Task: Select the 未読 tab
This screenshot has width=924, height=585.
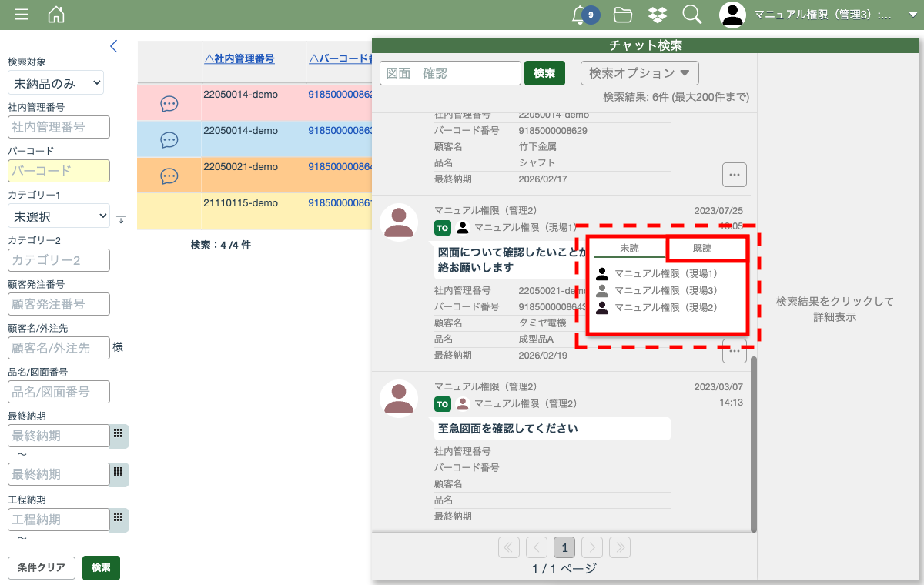Action: [629, 249]
